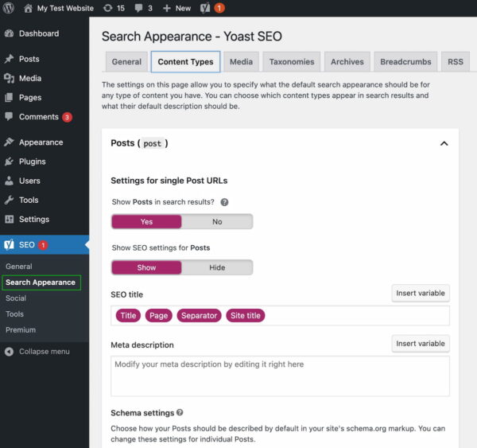The width and height of the screenshot is (477, 448).
Task: Switch to the Breadcrumbs tab
Action: (405, 62)
